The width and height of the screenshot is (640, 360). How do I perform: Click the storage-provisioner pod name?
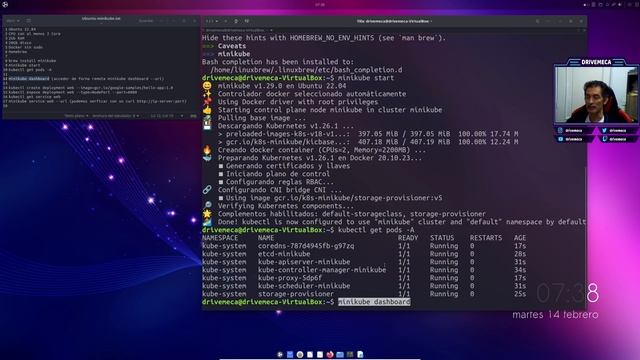click(296, 294)
